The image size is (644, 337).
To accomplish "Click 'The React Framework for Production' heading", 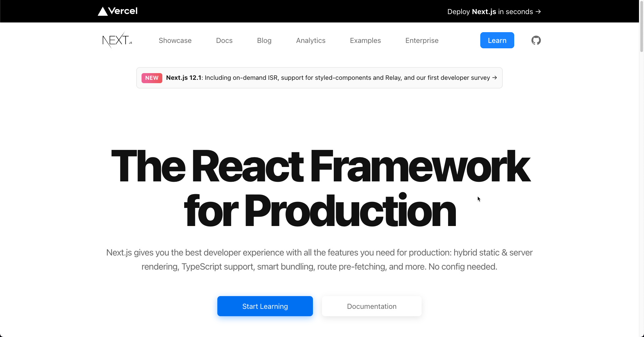I will (x=320, y=188).
